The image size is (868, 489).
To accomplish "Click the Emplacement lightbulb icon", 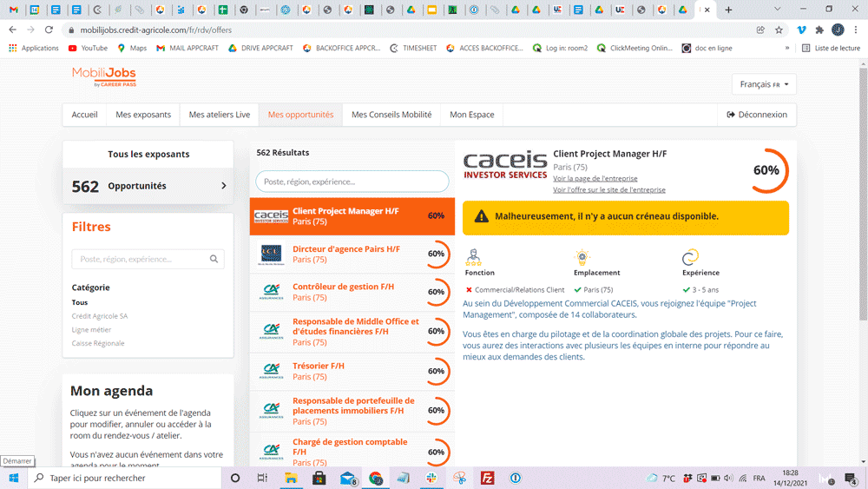I will click(x=582, y=257).
